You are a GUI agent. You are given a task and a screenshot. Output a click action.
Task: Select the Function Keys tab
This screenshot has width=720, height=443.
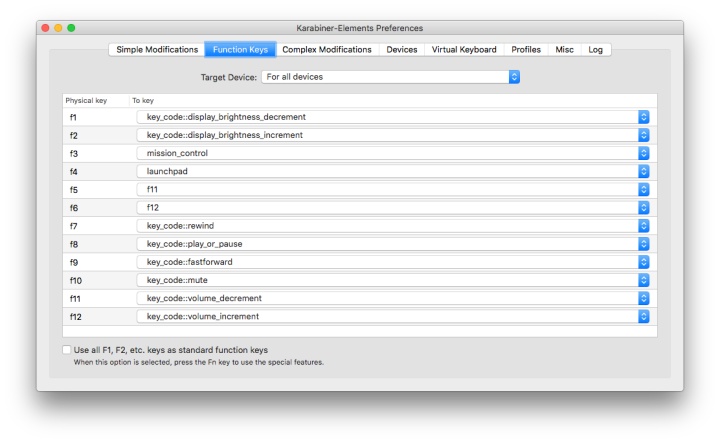coord(240,50)
